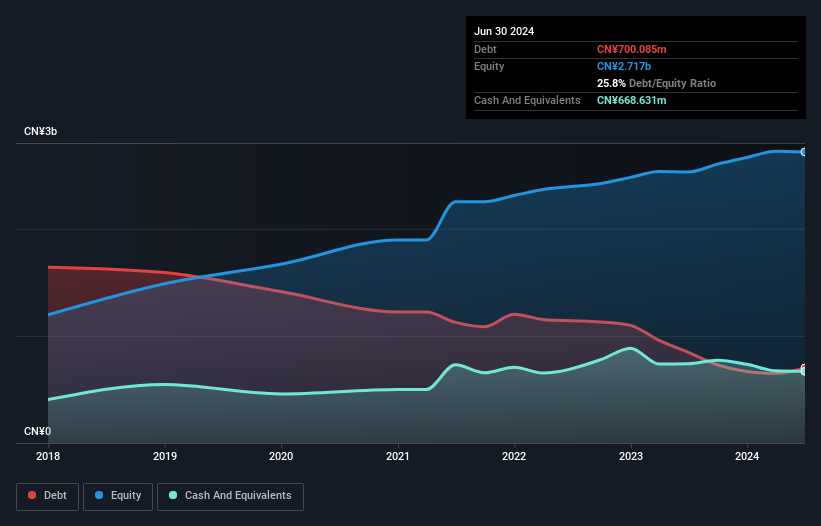Click the 2019 x-axis label
821x526 pixels.
(x=165, y=456)
